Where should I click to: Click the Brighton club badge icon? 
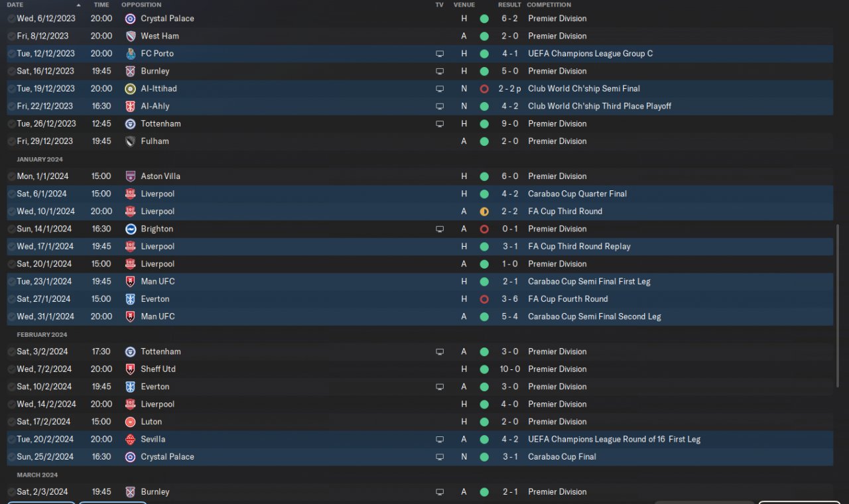tap(131, 229)
